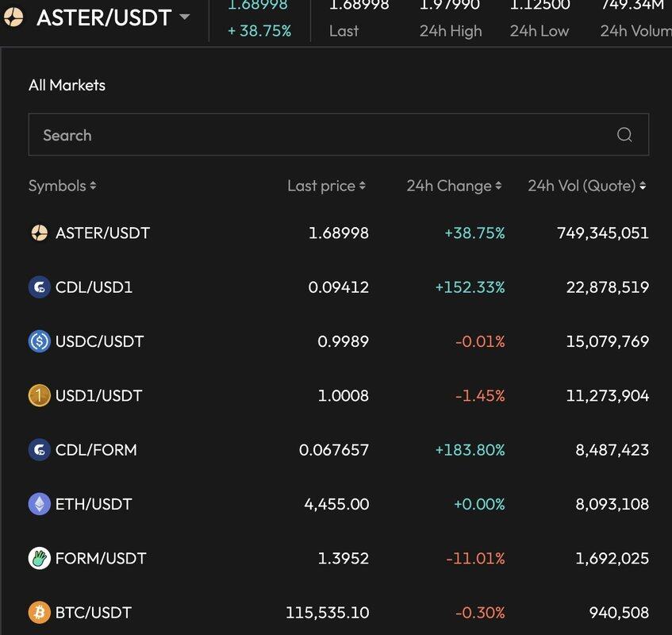Click the green FORM hand icon

[x=40, y=558]
